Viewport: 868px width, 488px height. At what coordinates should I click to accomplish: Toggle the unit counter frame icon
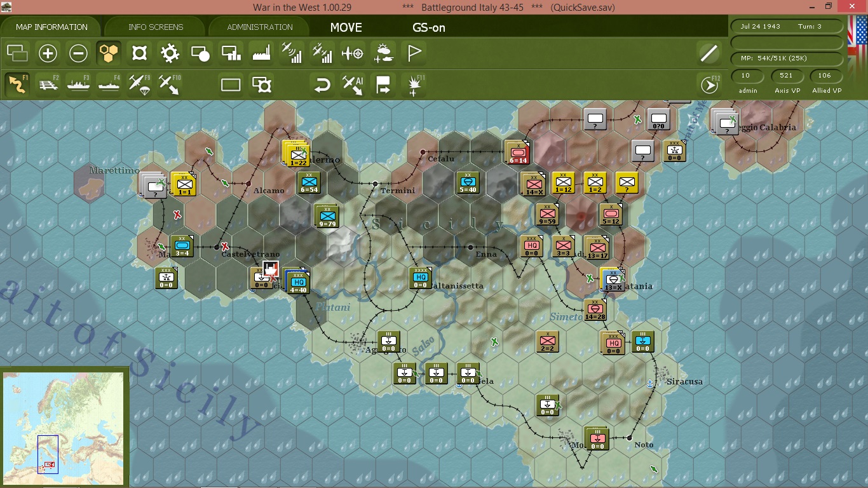click(x=139, y=53)
